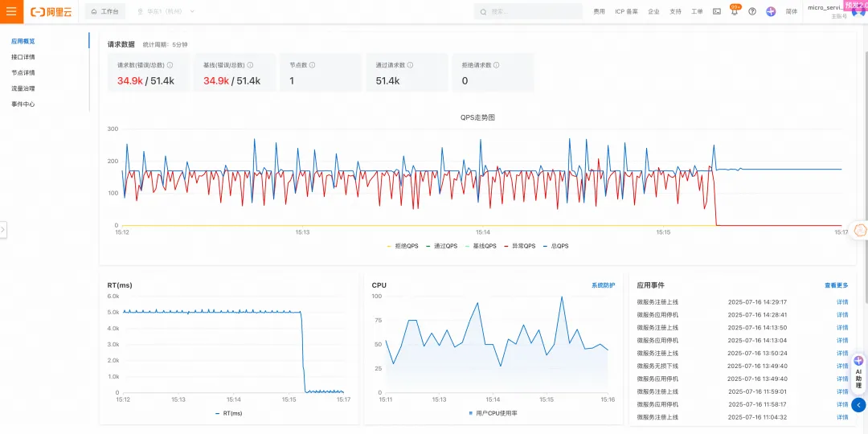868x434 pixels.
Task: Select 流量治理 in sidebar
Action: click(23, 88)
